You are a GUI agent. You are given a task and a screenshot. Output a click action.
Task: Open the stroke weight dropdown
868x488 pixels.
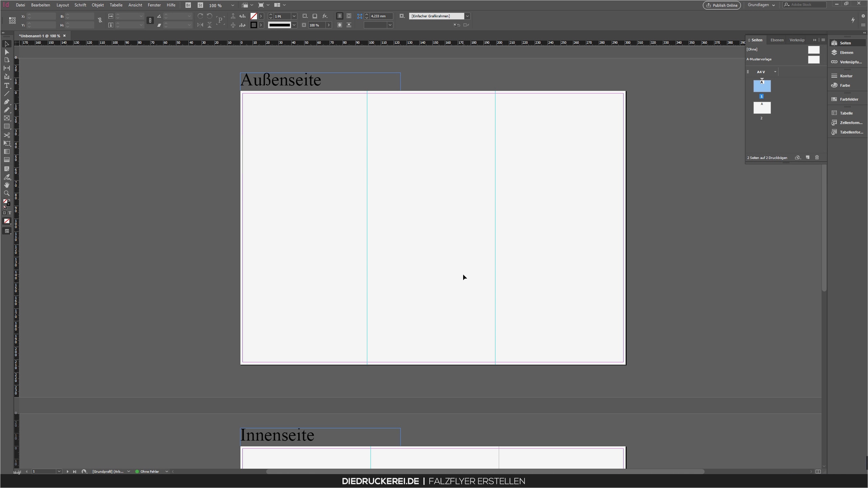[294, 16]
